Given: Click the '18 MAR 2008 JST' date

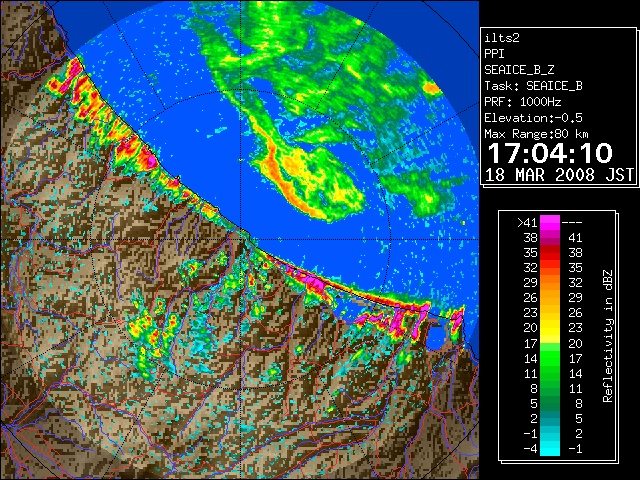Looking at the screenshot, I should tap(559, 175).
